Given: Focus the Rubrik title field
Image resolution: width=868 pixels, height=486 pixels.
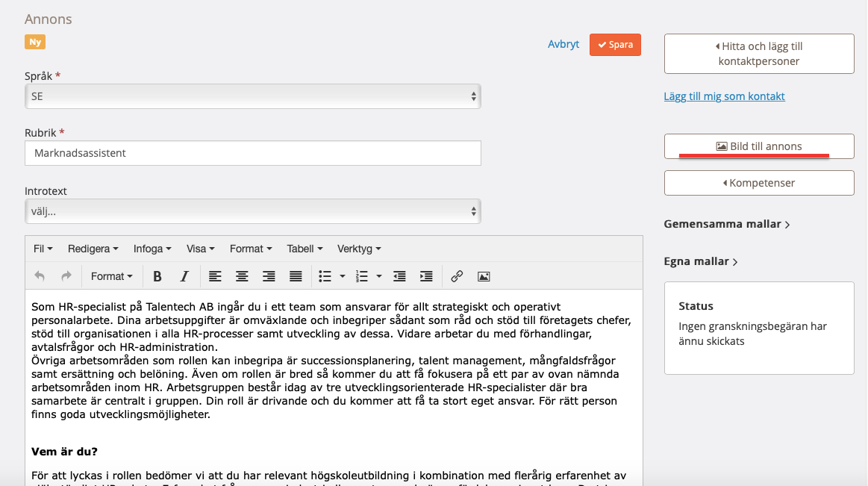Looking at the screenshot, I should (x=252, y=153).
